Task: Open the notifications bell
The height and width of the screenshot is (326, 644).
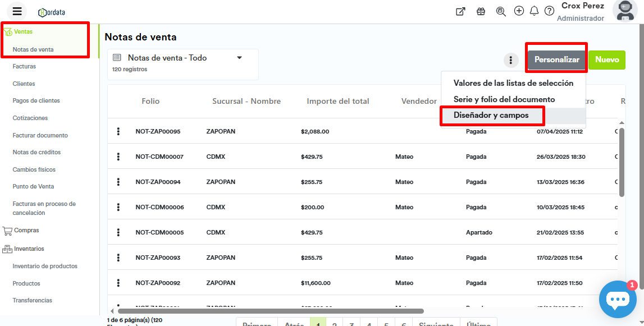Action: pos(534,11)
